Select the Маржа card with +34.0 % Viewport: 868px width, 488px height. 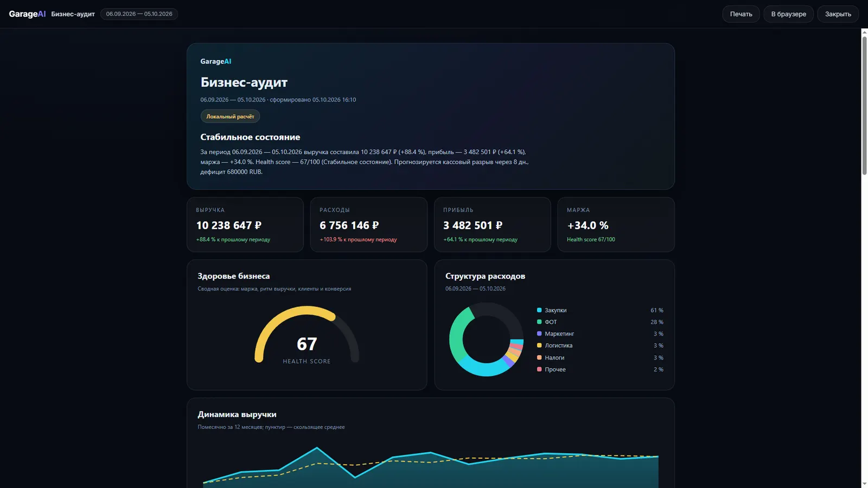[x=616, y=224]
